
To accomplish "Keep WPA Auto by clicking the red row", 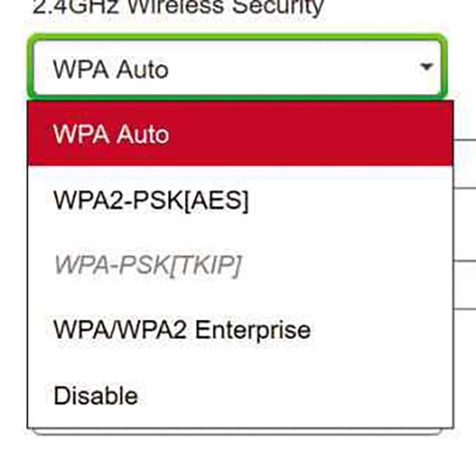I will pos(240,133).
